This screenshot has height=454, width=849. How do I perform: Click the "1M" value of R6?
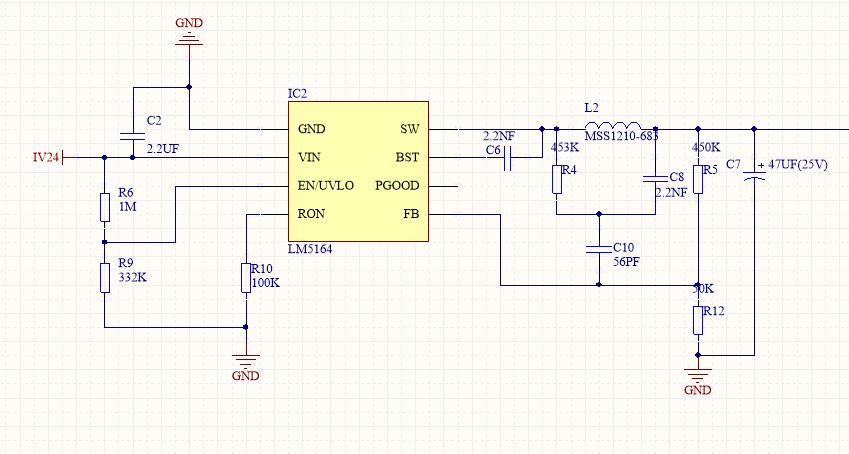[127, 206]
